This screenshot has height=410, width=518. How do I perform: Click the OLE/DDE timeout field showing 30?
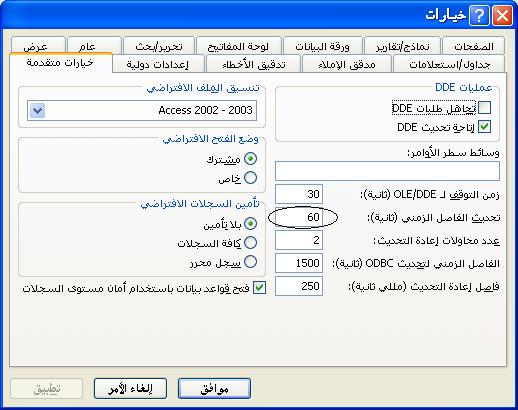click(299, 194)
